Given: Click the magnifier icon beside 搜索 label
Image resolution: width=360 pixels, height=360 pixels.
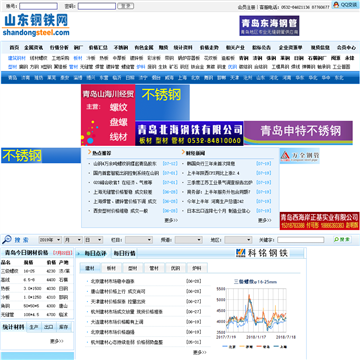Looking at the screenshot, I should (7, 239).
